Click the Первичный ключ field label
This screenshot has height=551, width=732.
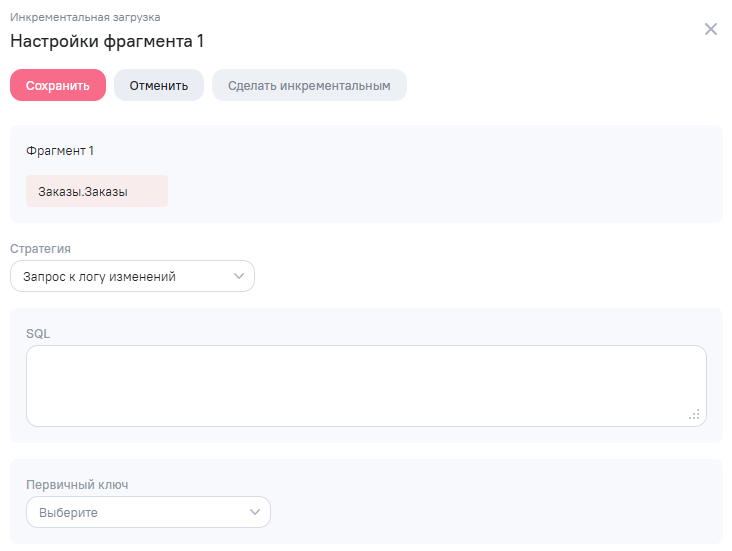point(77,485)
